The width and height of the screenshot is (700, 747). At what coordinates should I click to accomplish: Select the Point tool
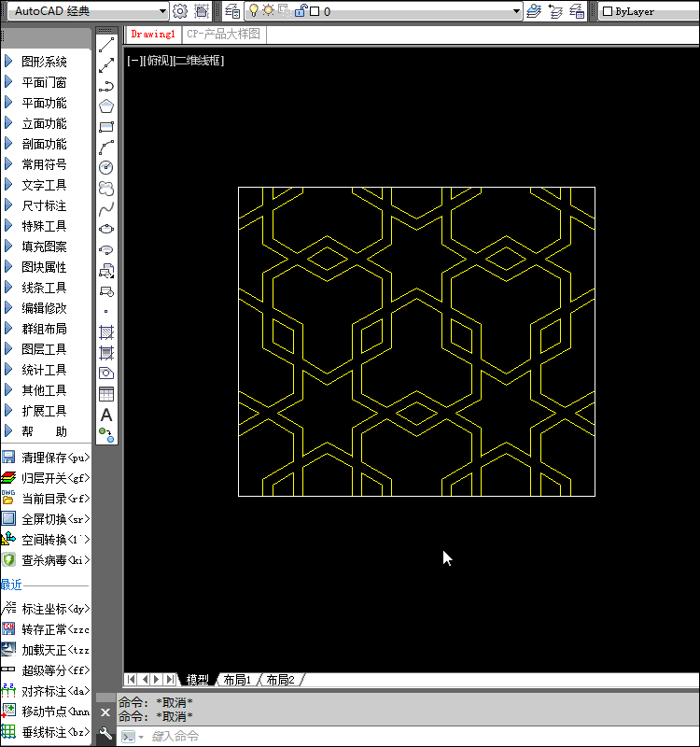106,312
